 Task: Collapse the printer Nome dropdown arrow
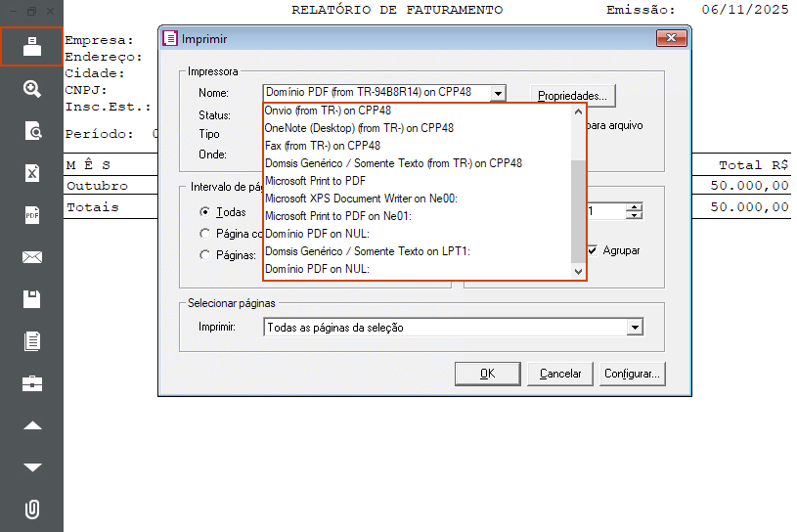click(x=498, y=93)
